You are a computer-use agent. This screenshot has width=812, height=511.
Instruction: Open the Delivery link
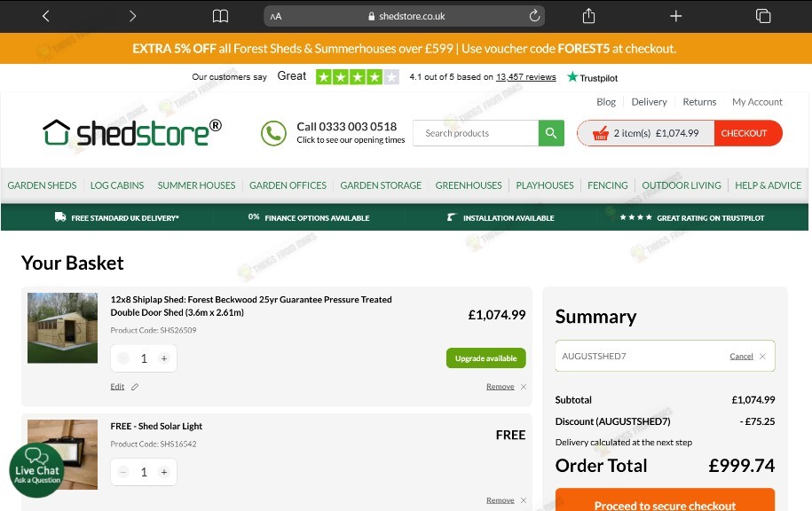[649, 102]
